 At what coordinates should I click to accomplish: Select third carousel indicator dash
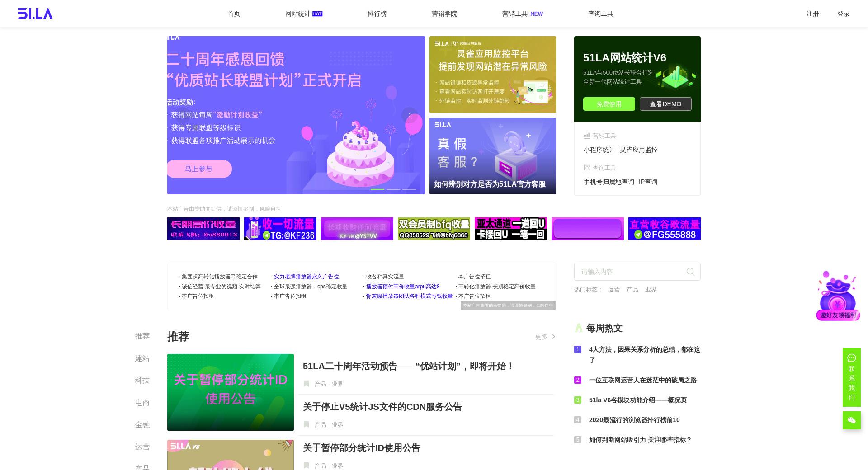click(409, 189)
